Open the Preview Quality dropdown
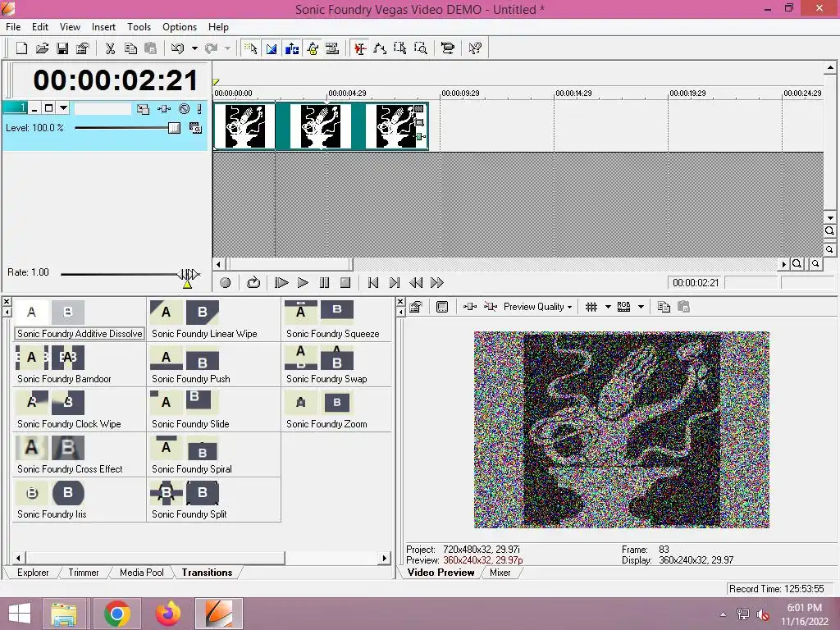840x630 pixels. point(538,307)
